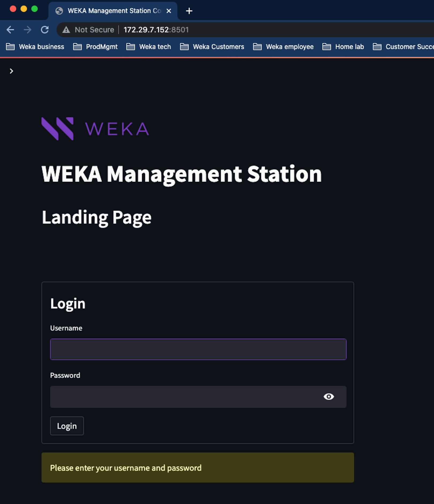Viewport: 434px width, 504px height.
Task: Click the Not Secure warning icon
Action: tap(66, 30)
